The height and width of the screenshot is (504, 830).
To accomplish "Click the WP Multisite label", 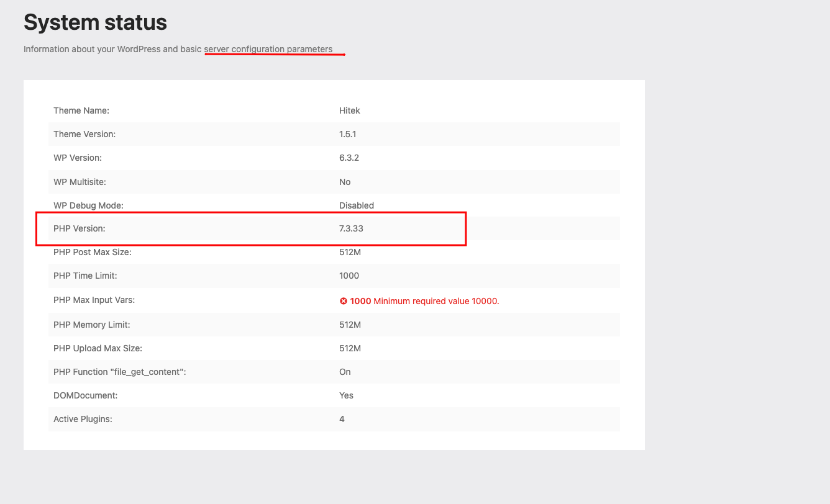I will tap(80, 182).
